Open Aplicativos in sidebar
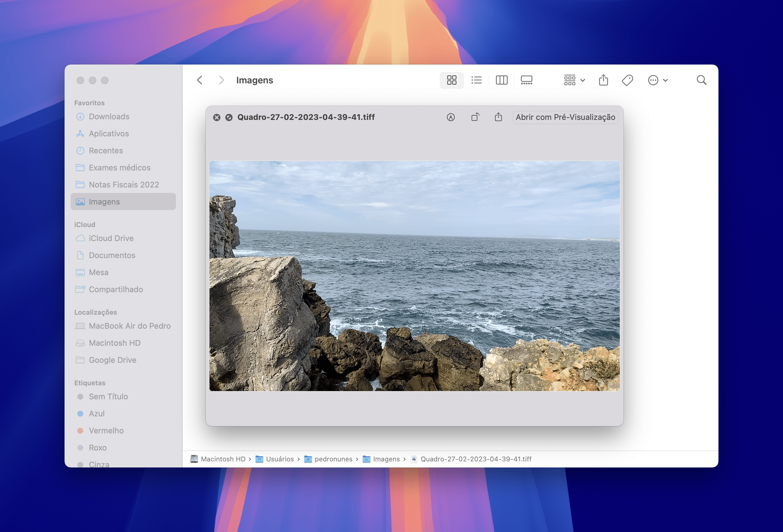This screenshot has width=783, height=532. pos(123,133)
